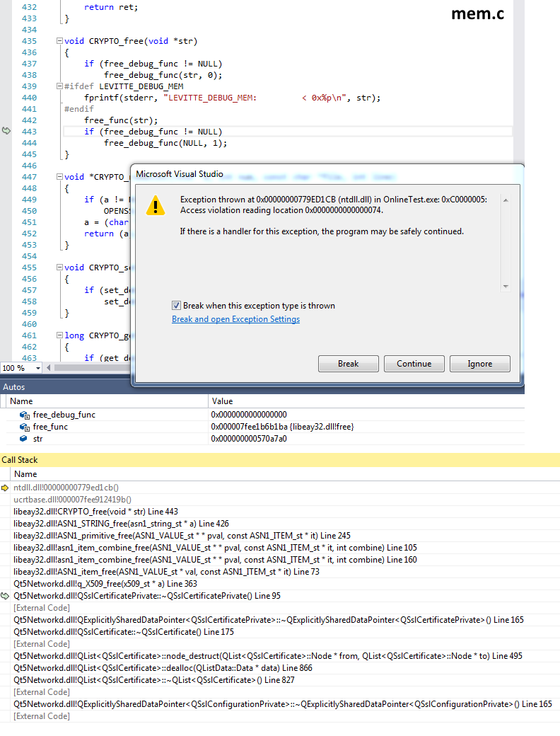Screen dimensions: 560x736
Task: Click the free_func(str); code line
Action: tap(121, 120)
